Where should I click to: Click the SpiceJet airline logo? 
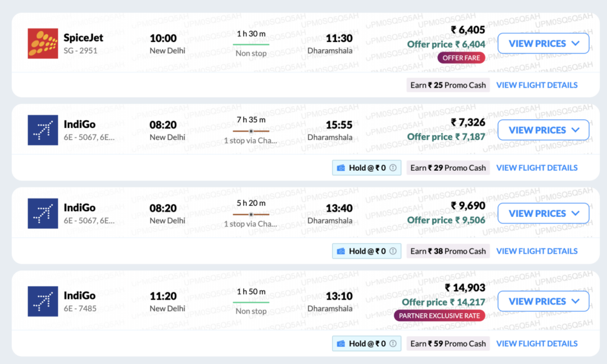[43, 43]
